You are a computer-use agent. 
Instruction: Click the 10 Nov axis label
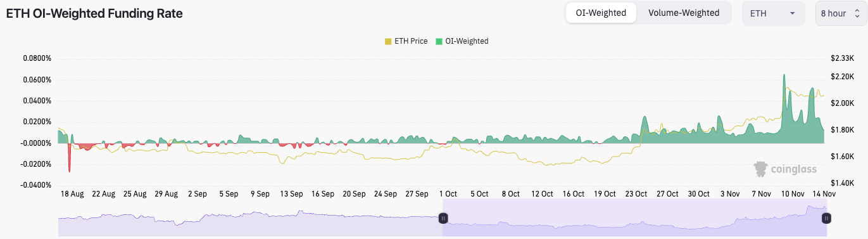793,194
